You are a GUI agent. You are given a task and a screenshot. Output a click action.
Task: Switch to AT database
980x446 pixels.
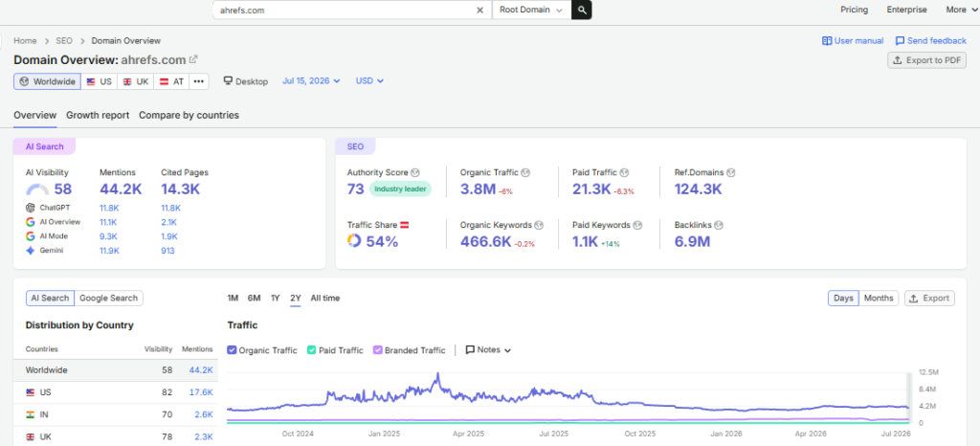pyautogui.click(x=172, y=81)
